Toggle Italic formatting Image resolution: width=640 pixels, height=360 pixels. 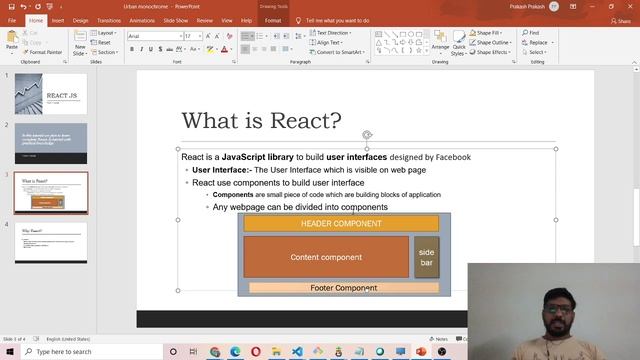(x=141, y=49)
